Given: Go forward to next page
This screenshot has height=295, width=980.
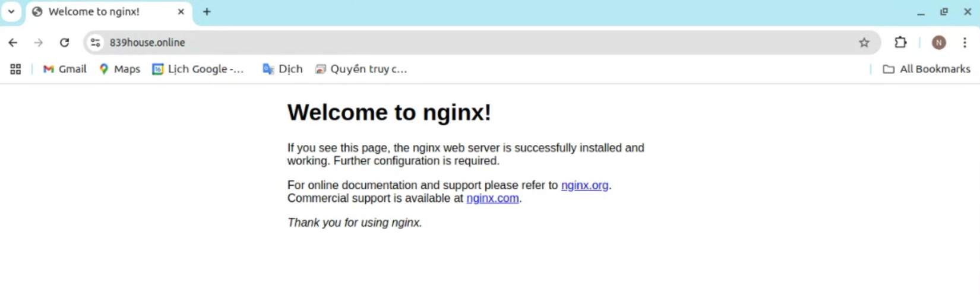Looking at the screenshot, I should point(39,43).
